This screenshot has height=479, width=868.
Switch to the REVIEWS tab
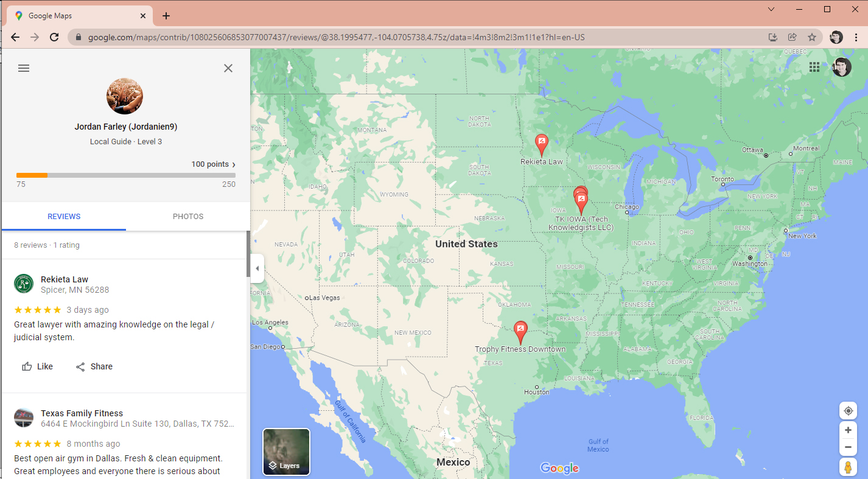point(64,217)
